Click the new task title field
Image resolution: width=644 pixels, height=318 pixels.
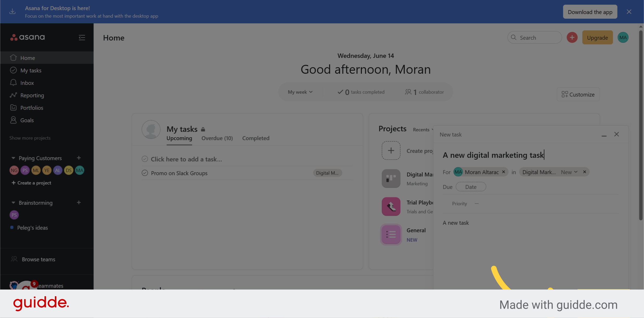point(493,155)
